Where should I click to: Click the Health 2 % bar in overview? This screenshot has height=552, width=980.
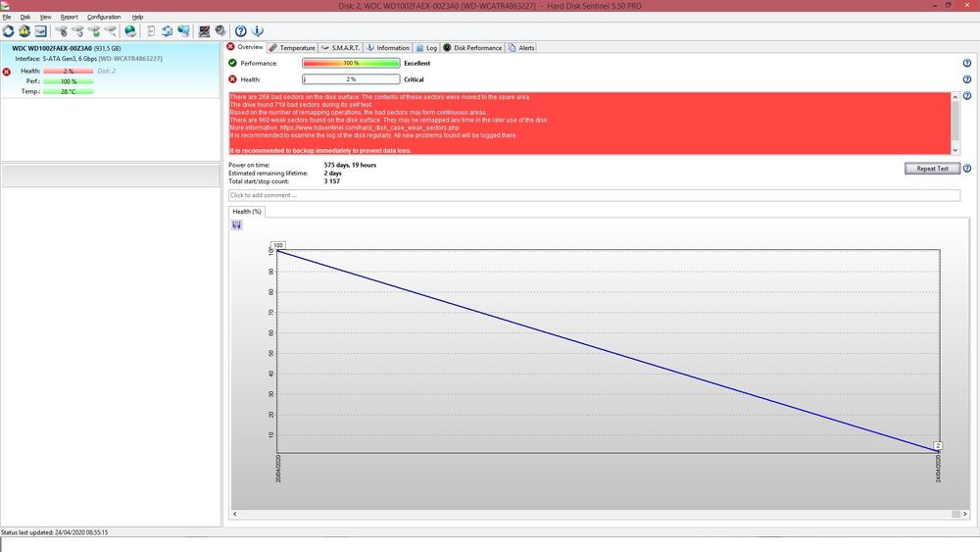tap(351, 79)
